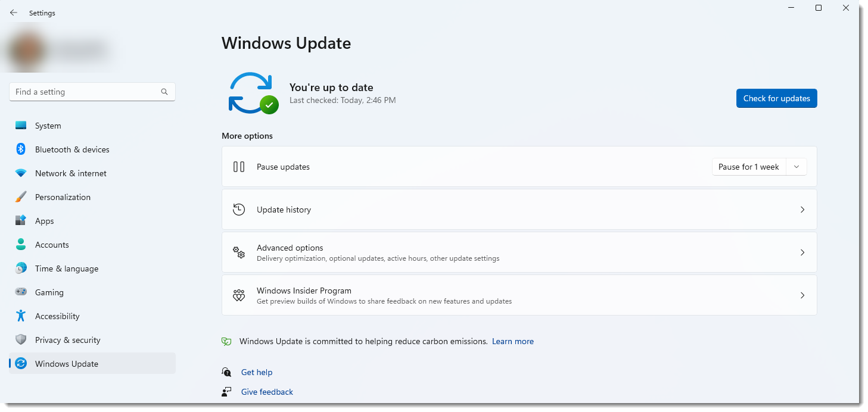Open the Windows Insider Program chevron
Screen dimensions: 868x412
802,295
